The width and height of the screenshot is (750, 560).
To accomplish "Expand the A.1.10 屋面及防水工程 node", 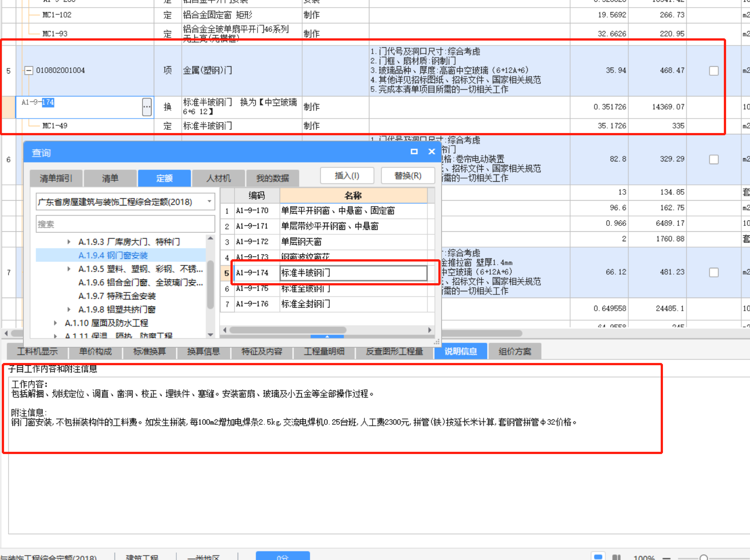I will click(55, 323).
